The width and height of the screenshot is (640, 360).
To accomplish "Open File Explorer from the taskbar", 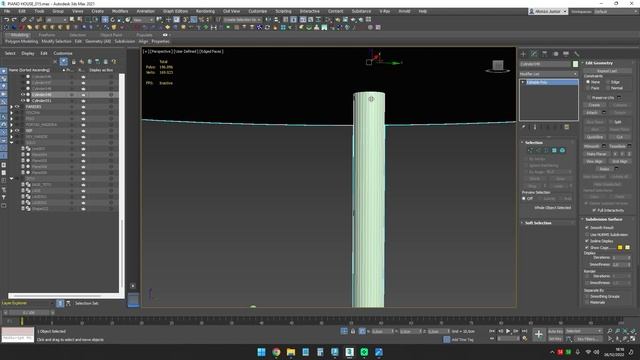I will tap(291, 352).
